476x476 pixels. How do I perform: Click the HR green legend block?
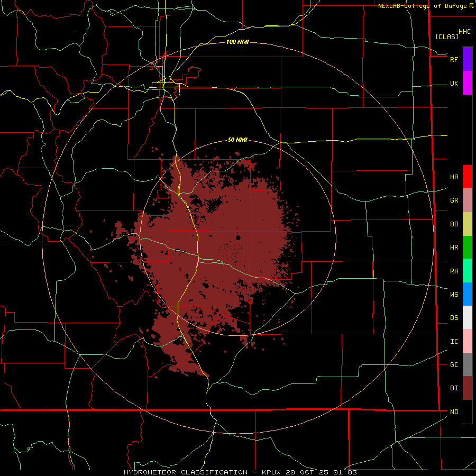467,247
